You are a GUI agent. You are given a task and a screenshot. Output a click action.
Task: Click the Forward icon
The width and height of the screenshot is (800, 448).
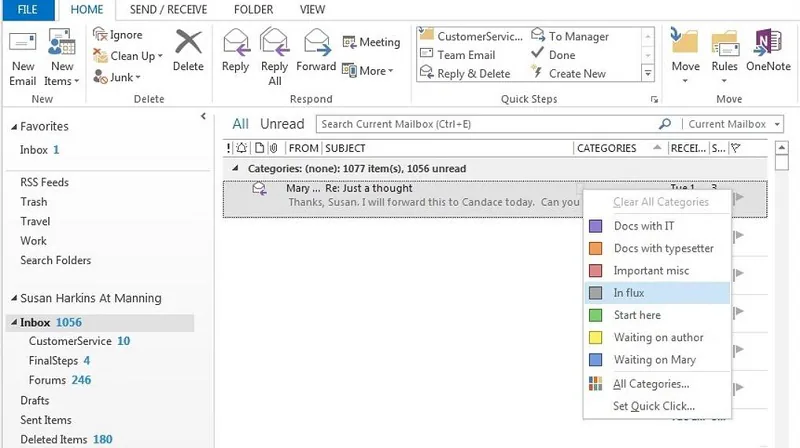click(316, 45)
